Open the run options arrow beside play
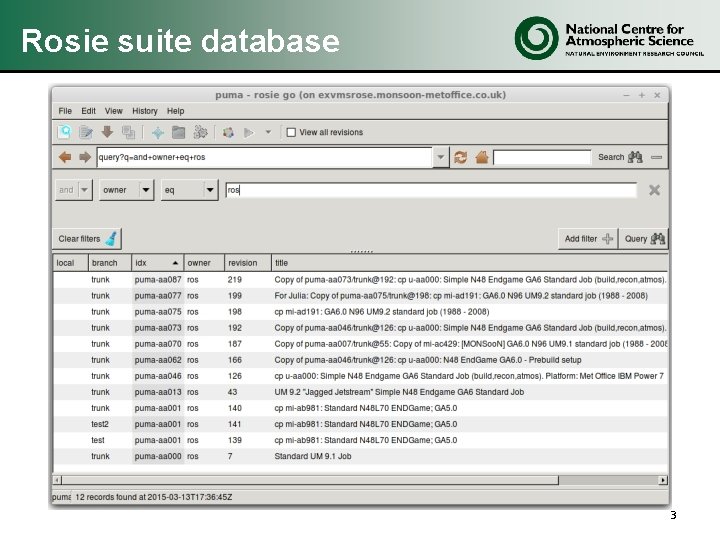The width and height of the screenshot is (720, 540). 268,133
